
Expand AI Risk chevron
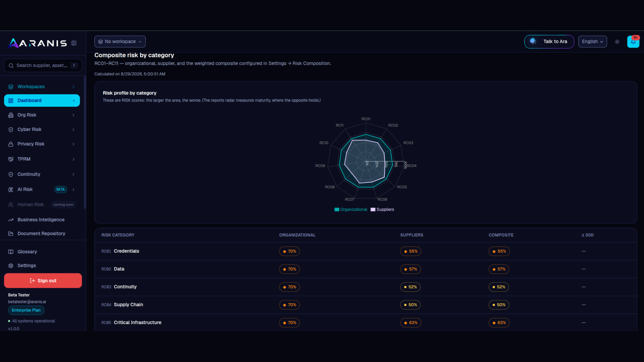(73, 189)
